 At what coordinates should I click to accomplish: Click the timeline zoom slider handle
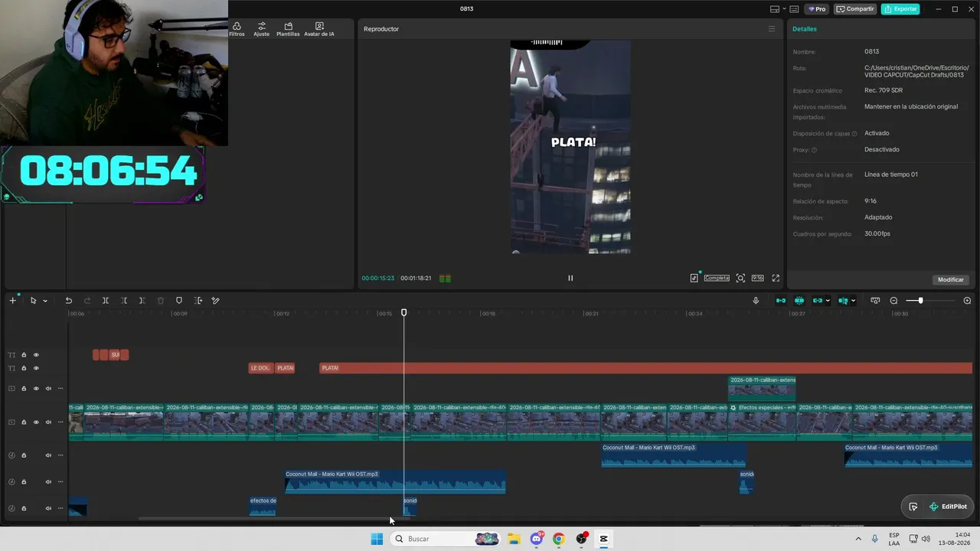click(920, 301)
